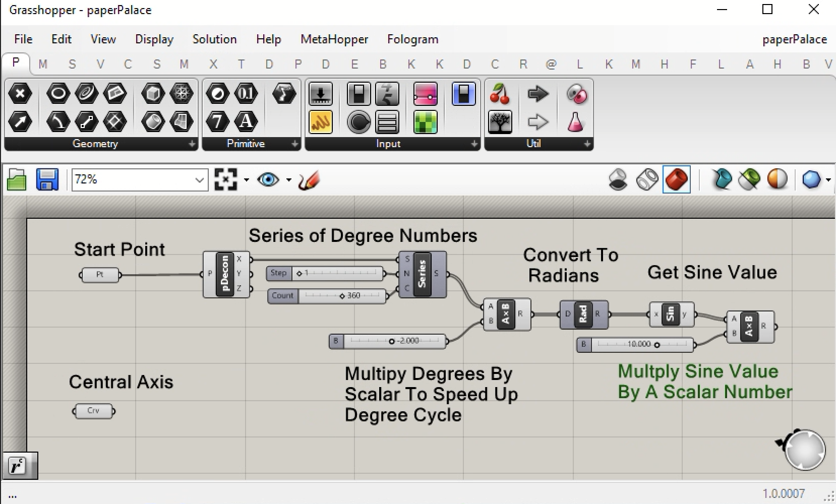Switch to wireframe preview mode
The height and width of the screenshot is (504, 836).
(647, 179)
